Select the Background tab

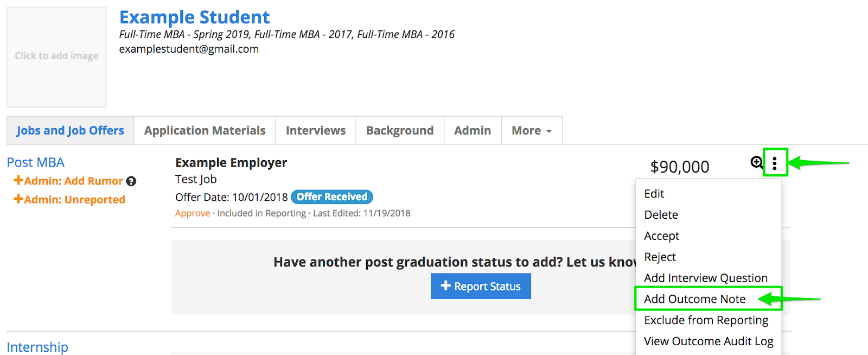click(x=399, y=131)
